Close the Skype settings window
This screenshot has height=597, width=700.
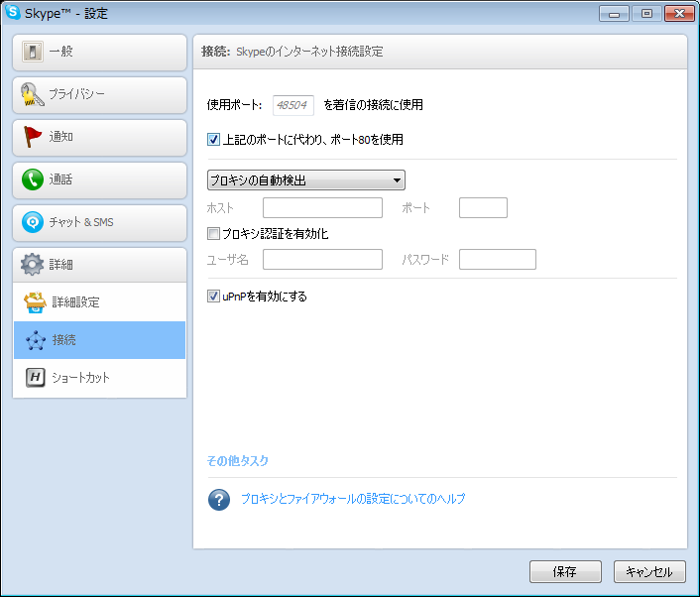tap(679, 14)
